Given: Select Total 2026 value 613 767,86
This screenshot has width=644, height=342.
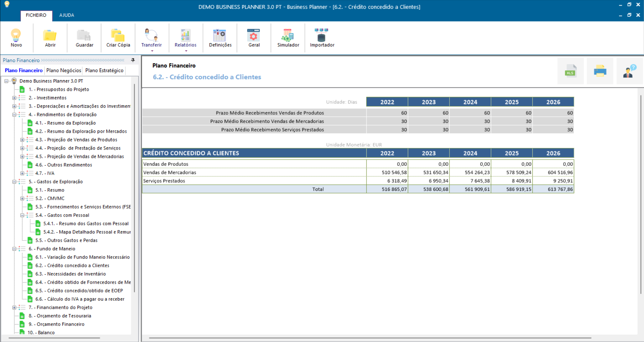Looking at the screenshot, I should tap(553, 189).
